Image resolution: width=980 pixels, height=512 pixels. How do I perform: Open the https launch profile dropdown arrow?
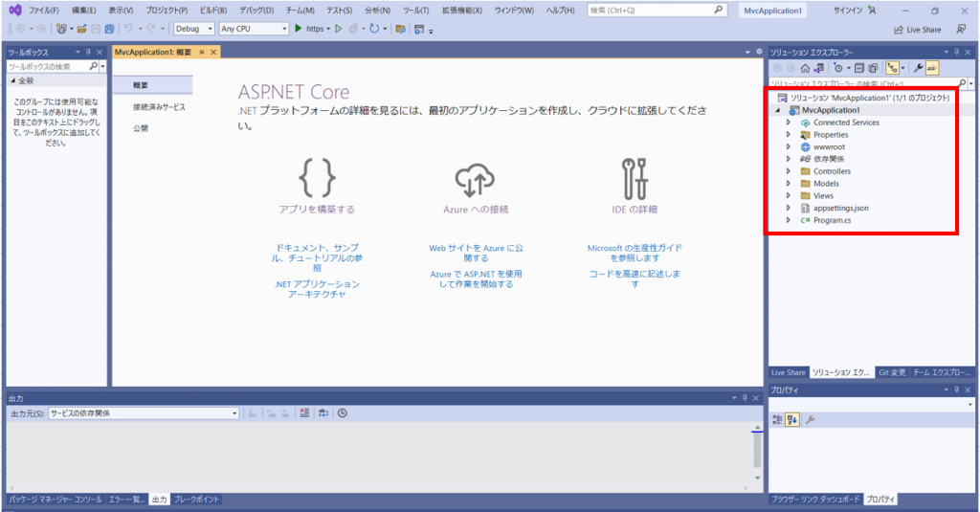328,29
